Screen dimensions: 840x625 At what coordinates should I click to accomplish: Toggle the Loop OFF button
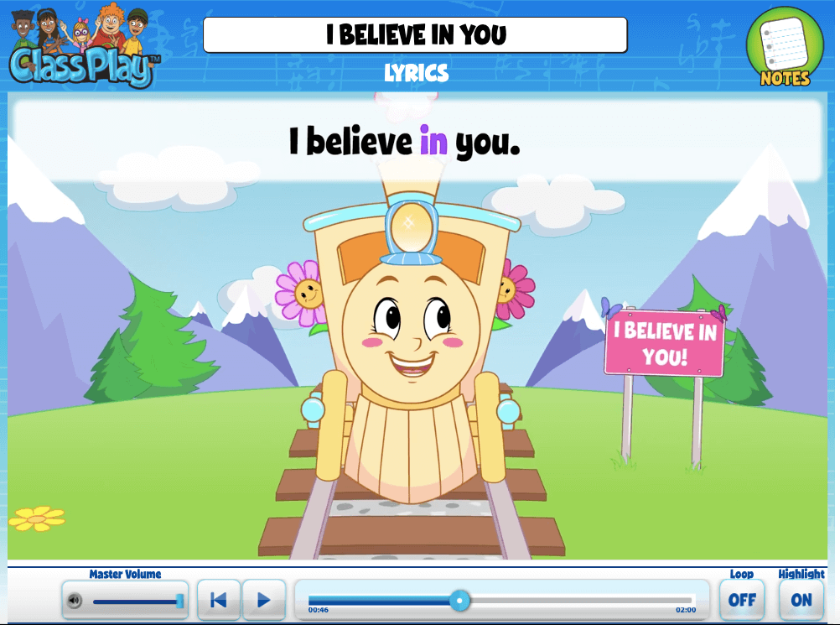click(x=742, y=600)
